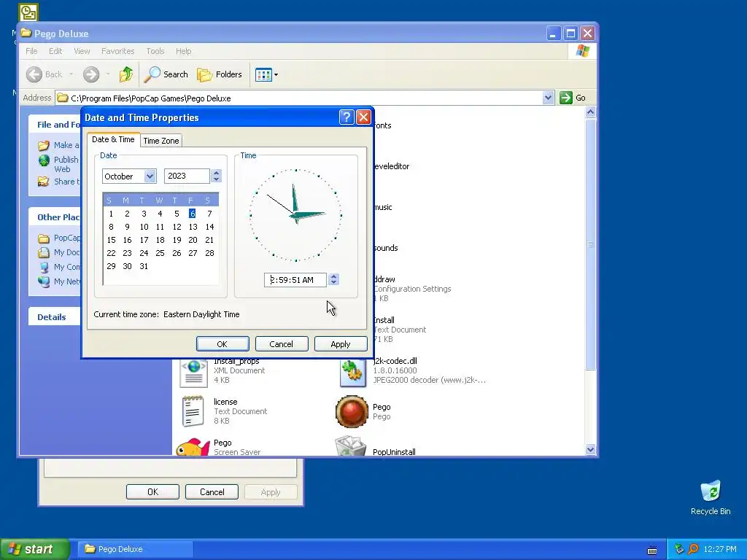Open the Forward button history dropdown arrow
The height and width of the screenshot is (560, 747).
point(108,74)
